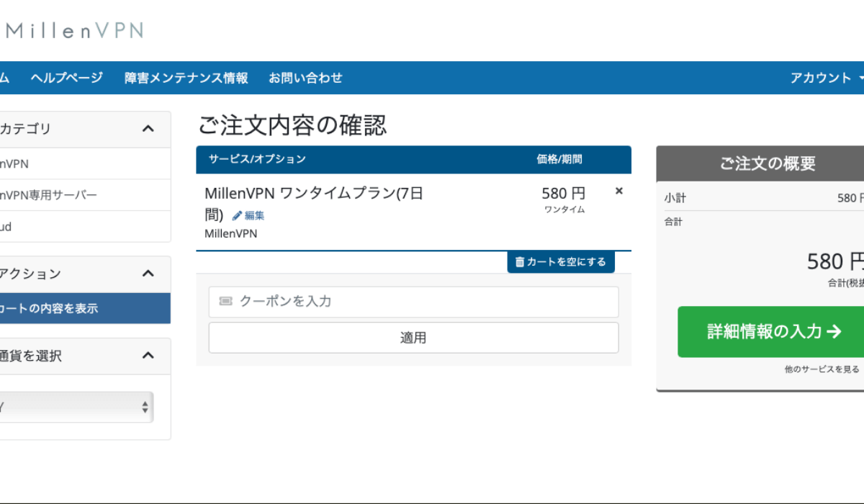Screen dimensions: 864x504
Task: Click the 合計(税抜 note under the total
Action: tap(845, 283)
